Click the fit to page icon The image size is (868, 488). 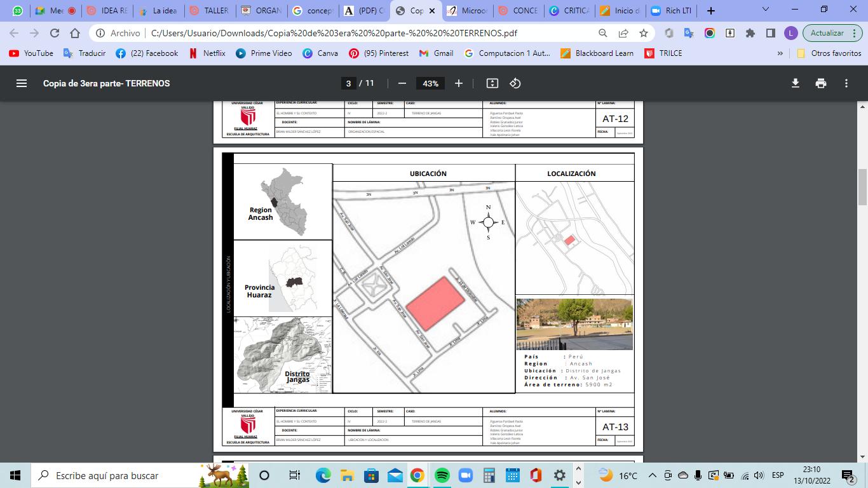tap(492, 83)
